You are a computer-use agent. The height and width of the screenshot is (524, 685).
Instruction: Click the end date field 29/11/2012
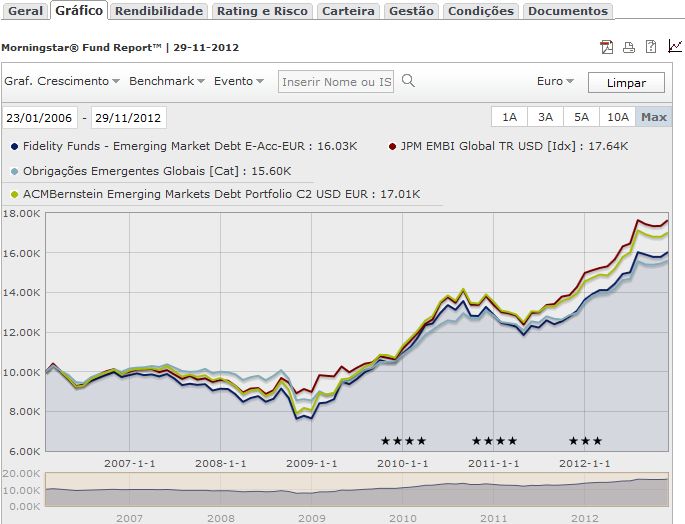pos(128,118)
